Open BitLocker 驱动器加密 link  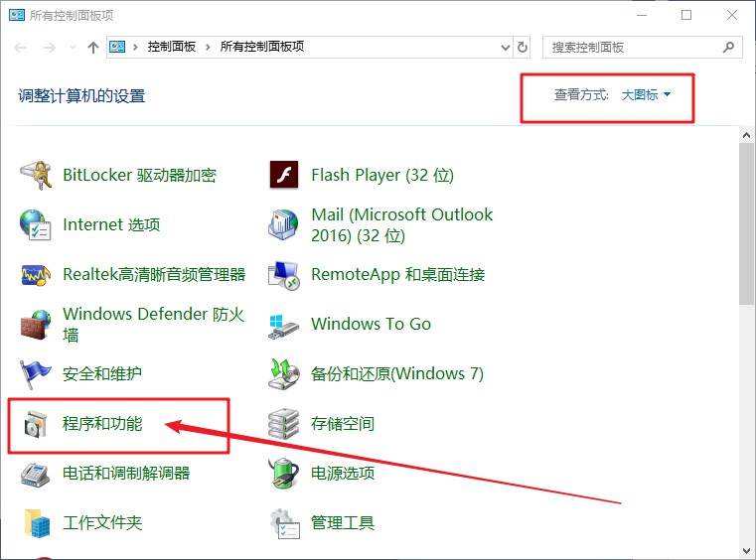point(139,175)
